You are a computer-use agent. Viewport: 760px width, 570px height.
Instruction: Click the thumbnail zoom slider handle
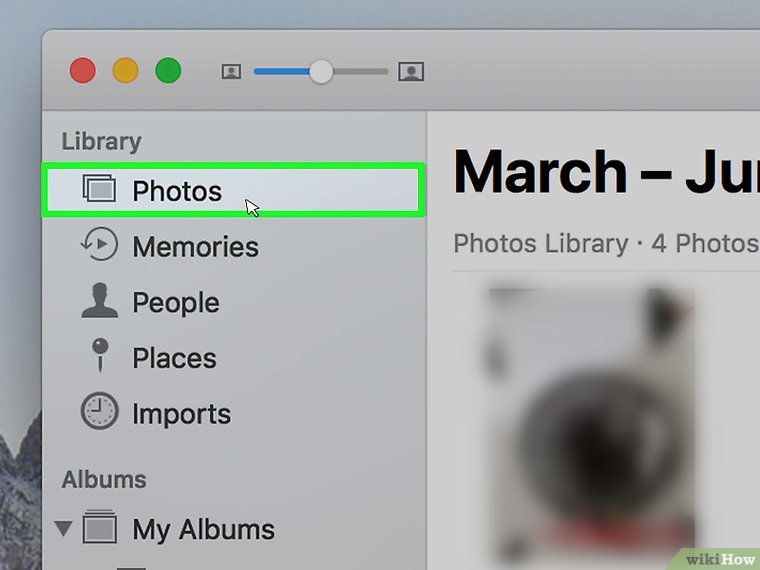click(x=320, y=72)
